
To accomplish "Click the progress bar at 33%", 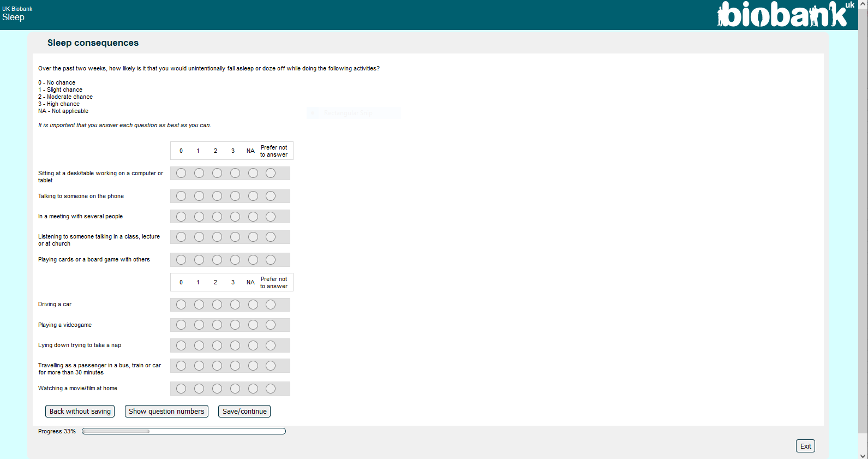I will click(183, 431).
